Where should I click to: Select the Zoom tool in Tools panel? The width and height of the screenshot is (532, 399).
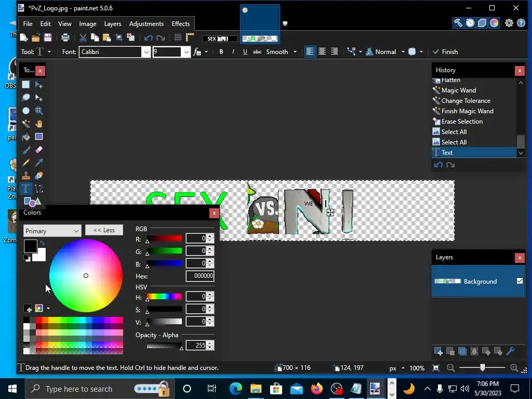tap(38, 111)
